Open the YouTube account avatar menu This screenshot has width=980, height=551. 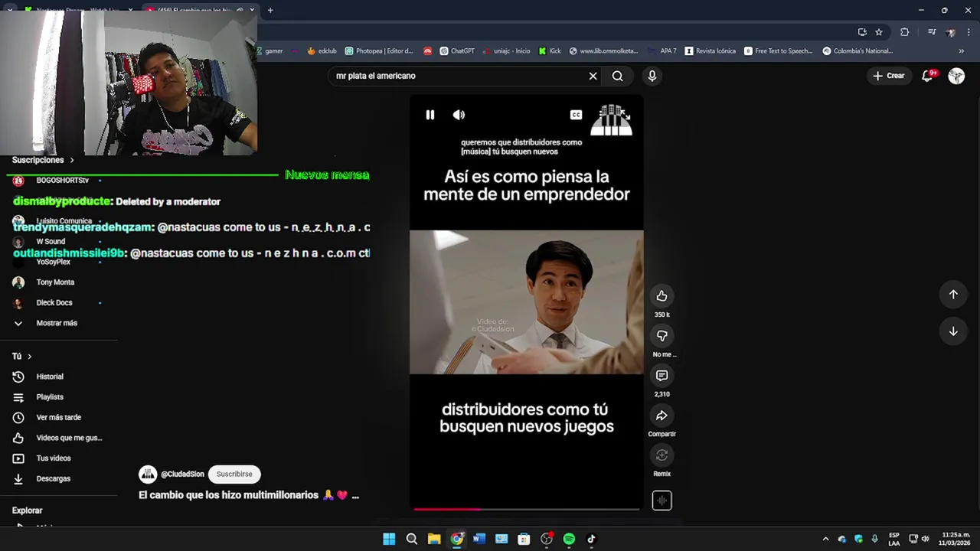956,76
